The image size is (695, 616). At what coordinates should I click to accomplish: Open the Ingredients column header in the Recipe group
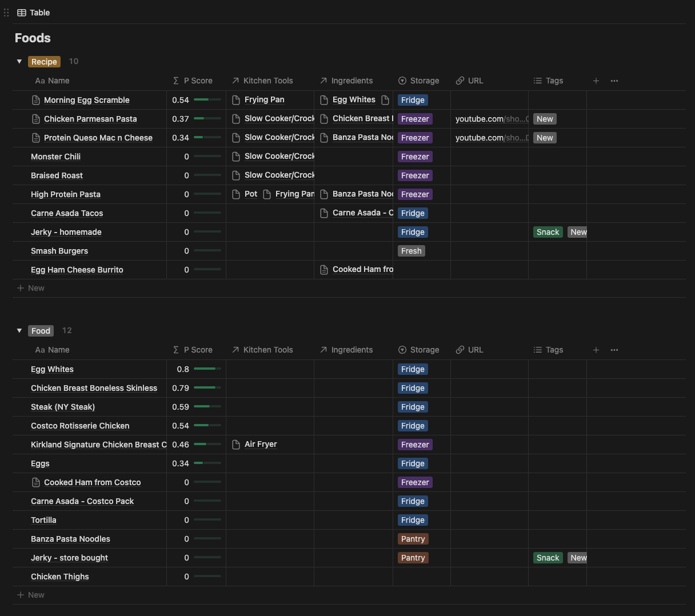coord(346,81)
